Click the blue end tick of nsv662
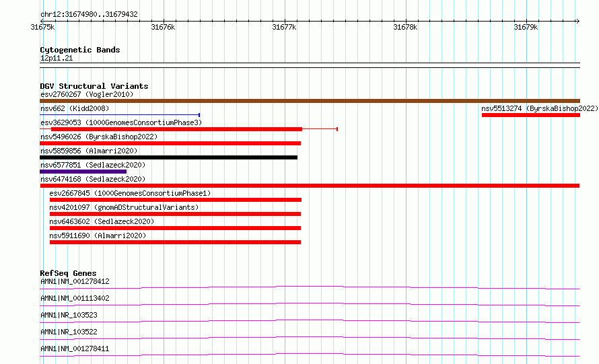Viewport: 599px width, 364px height. point(199,115)
